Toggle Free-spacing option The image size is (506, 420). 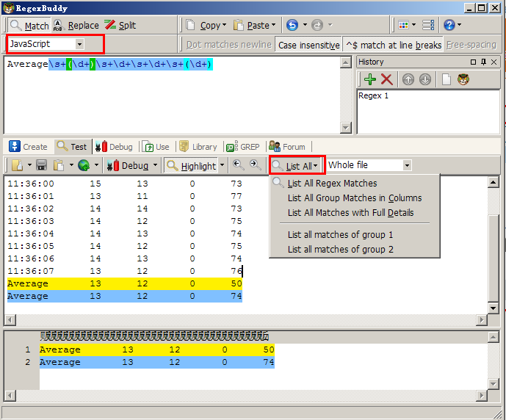pos(471,45)
